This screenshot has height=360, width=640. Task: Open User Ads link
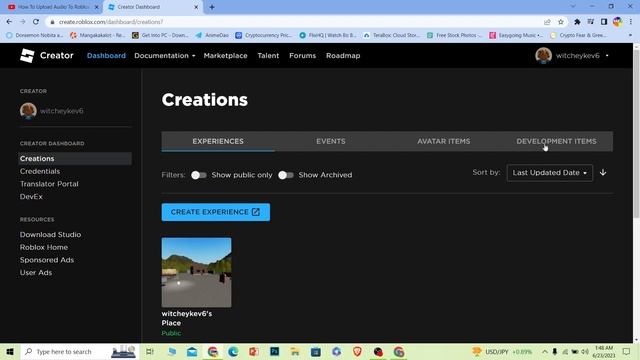pos(36,272)
